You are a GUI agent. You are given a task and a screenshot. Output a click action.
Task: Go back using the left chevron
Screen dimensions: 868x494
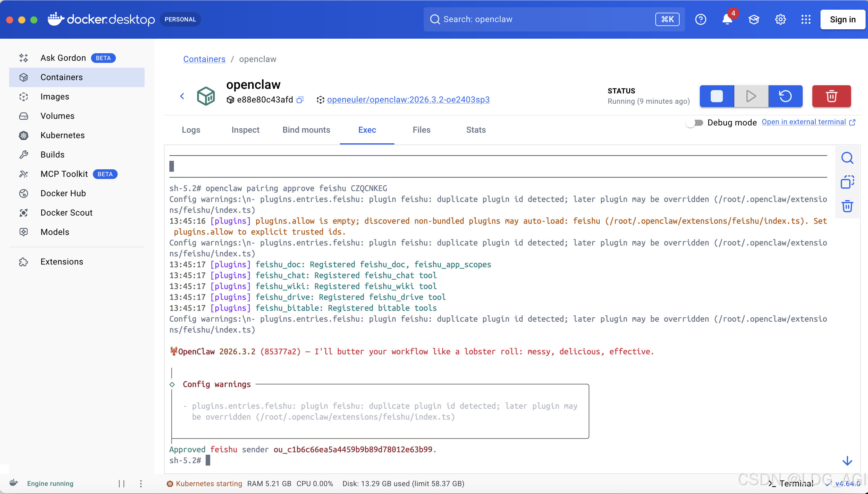182,96
